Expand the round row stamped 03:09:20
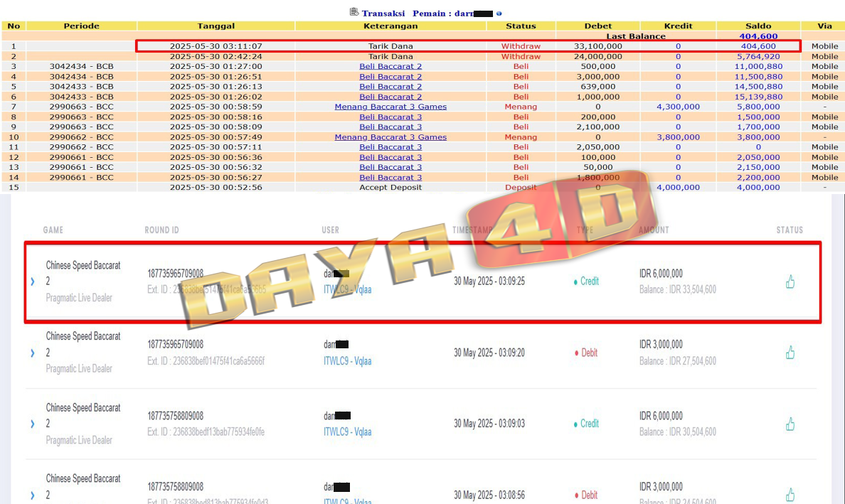 (32, 353)
